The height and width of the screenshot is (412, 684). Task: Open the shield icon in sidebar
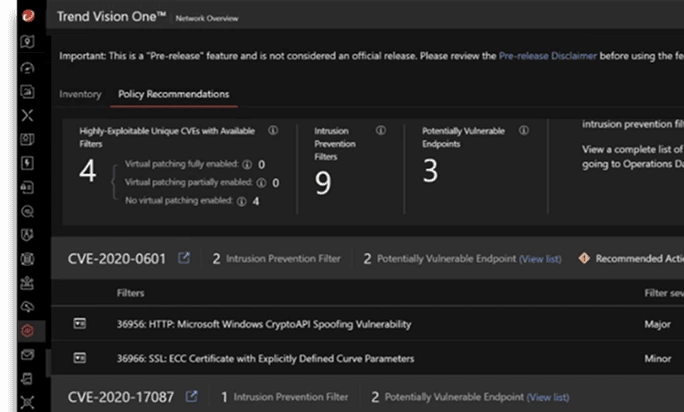[27, 235]
